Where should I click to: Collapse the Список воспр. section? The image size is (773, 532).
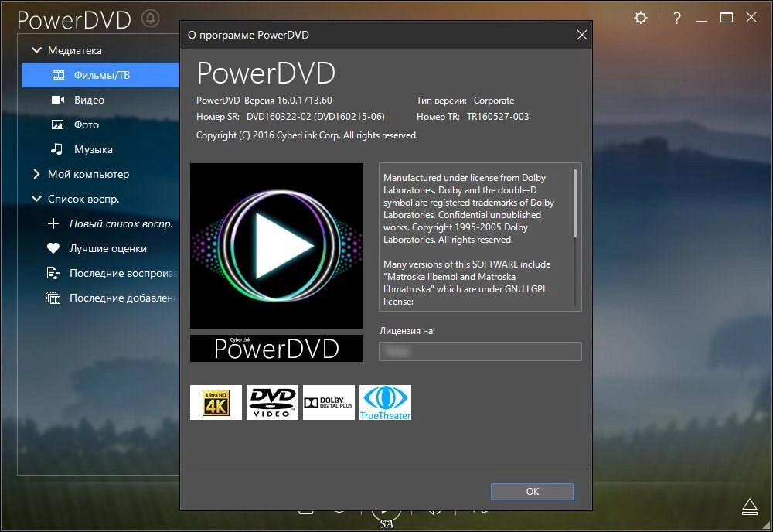[x=36, y=199]
